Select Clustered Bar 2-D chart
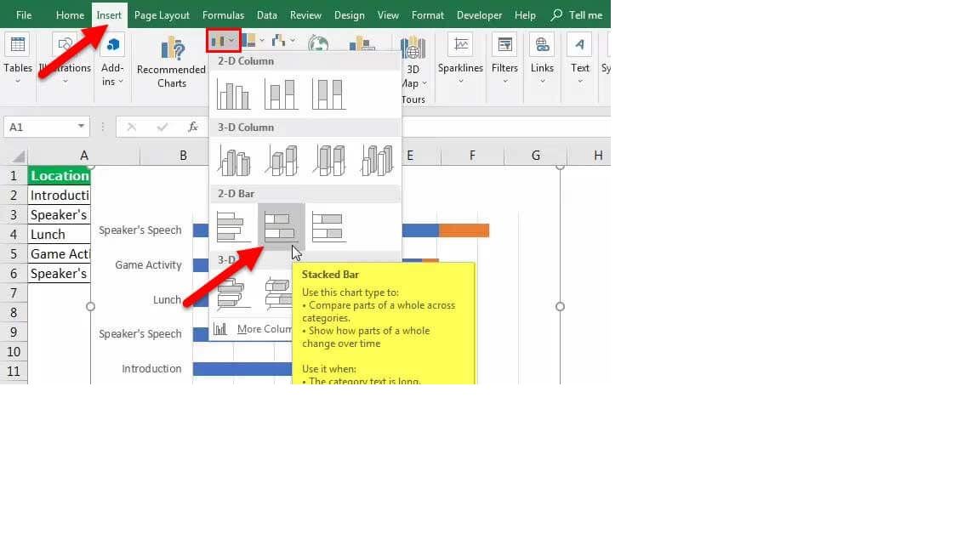 click(233, 227)
